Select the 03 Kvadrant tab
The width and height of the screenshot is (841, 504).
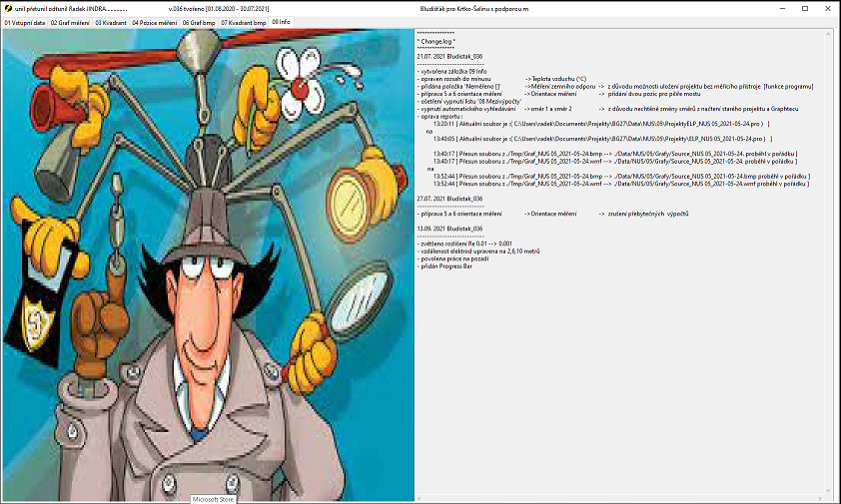(x=112, y=22)
